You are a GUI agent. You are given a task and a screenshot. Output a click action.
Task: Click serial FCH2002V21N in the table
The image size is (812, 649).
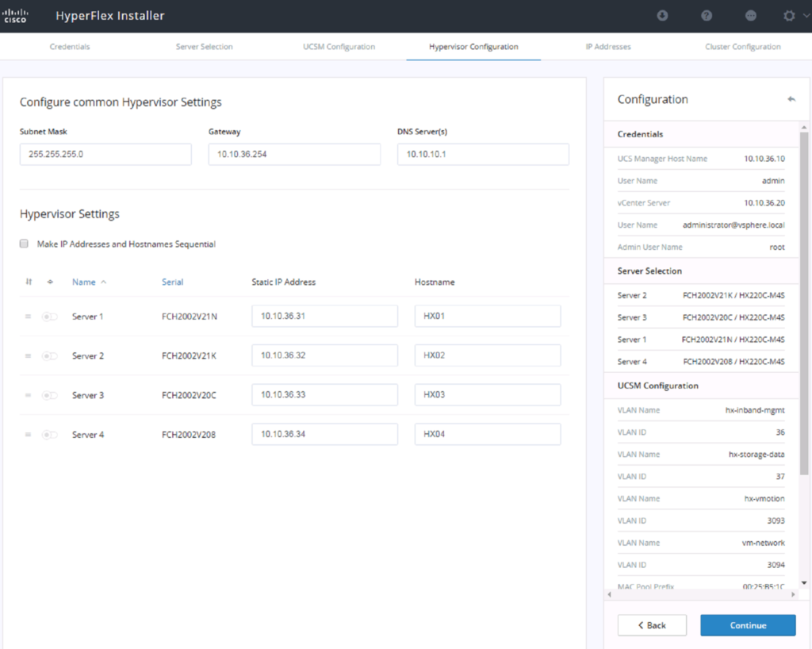tap(190, 317)
